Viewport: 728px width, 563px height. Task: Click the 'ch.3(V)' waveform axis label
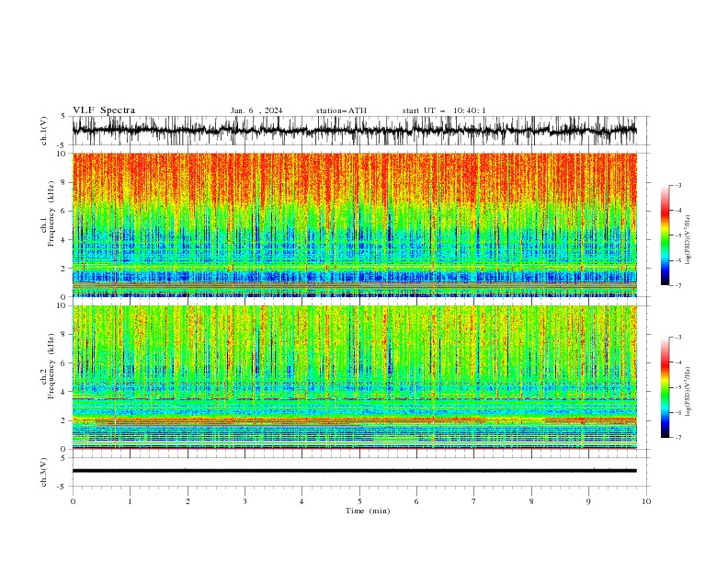pyautogui.click(x=44, y=472)
